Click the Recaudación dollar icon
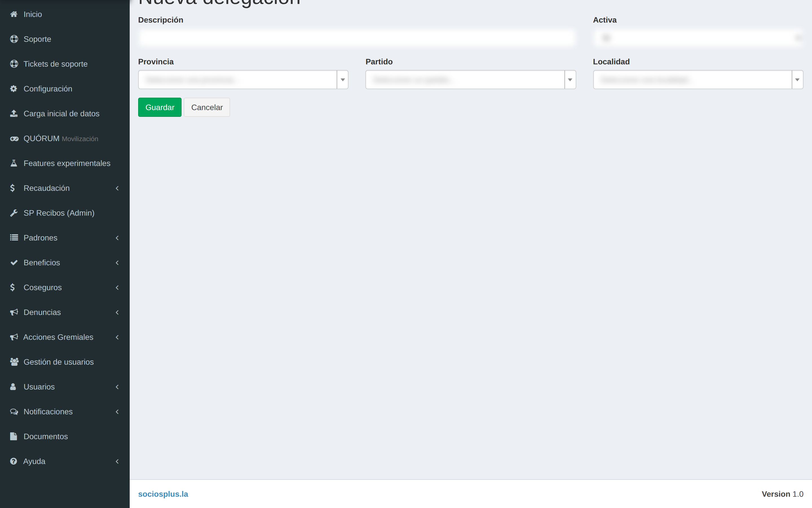The height and width of the screenshot is (508, 812). pos(12,188)
